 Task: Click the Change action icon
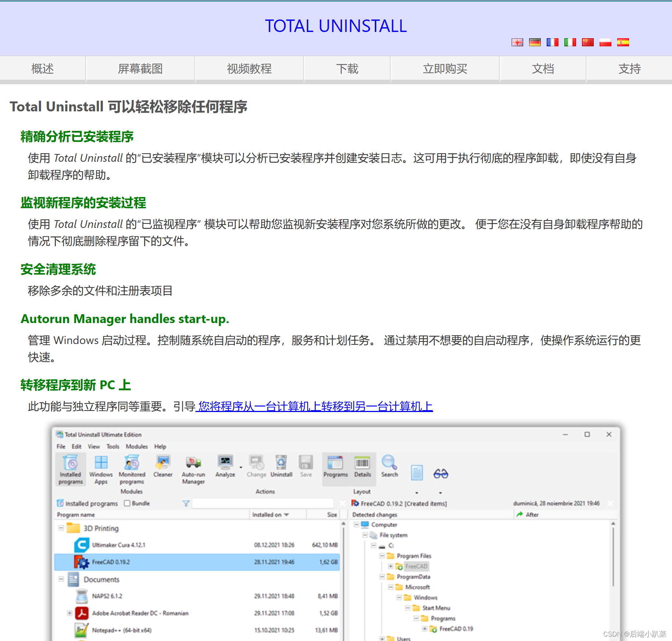(x=256, y=466)
